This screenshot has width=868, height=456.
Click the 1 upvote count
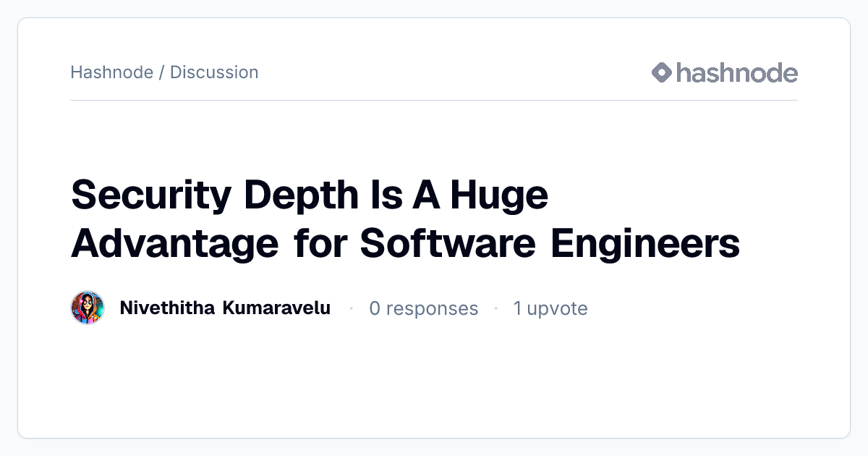pos(550,309)
